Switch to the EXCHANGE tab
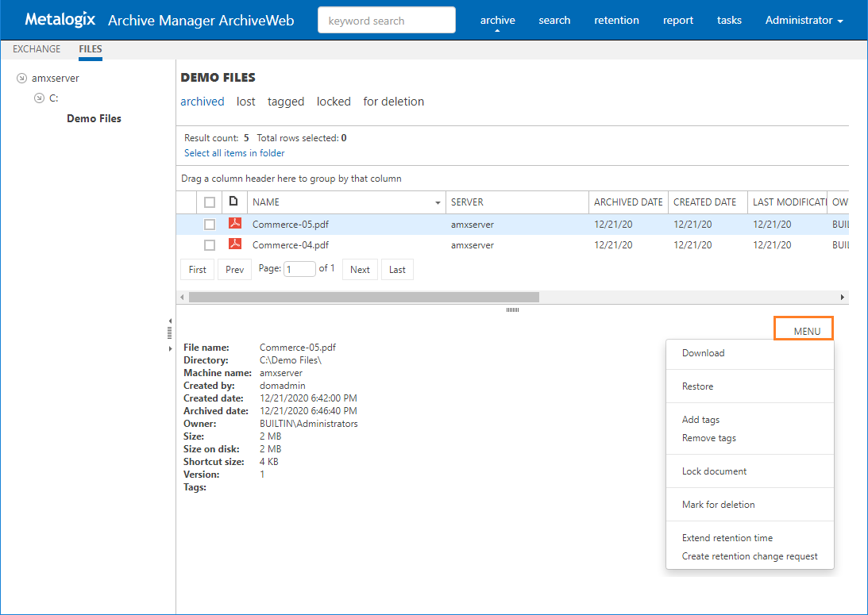Viewport: 868px width, 615px height. [x=37, y=49]
